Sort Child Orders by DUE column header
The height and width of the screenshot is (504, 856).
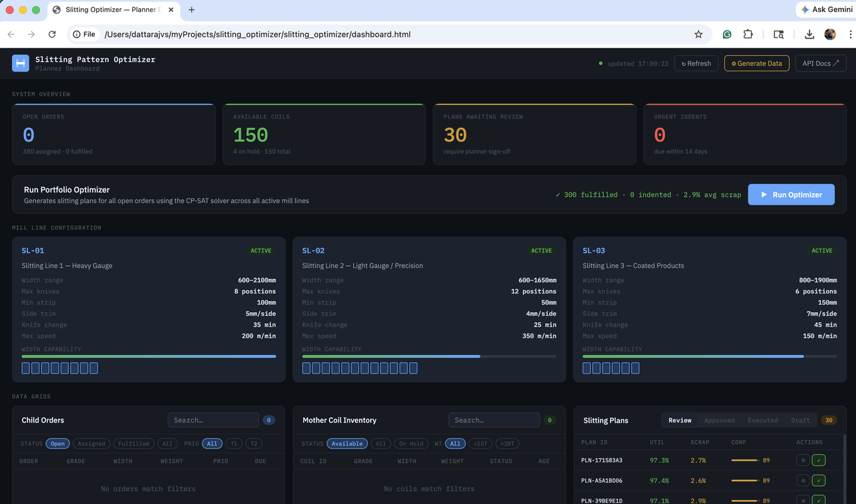260,461
